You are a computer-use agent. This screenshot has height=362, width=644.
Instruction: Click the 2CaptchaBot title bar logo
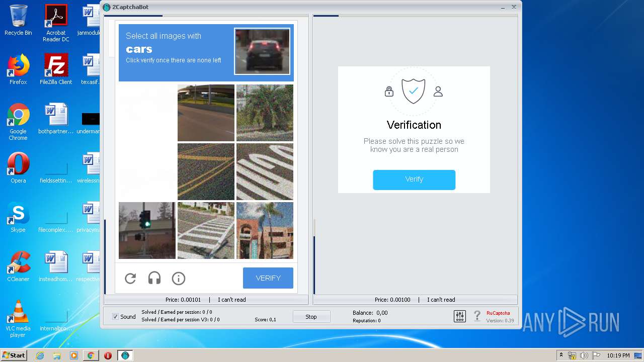coord(107,7)
